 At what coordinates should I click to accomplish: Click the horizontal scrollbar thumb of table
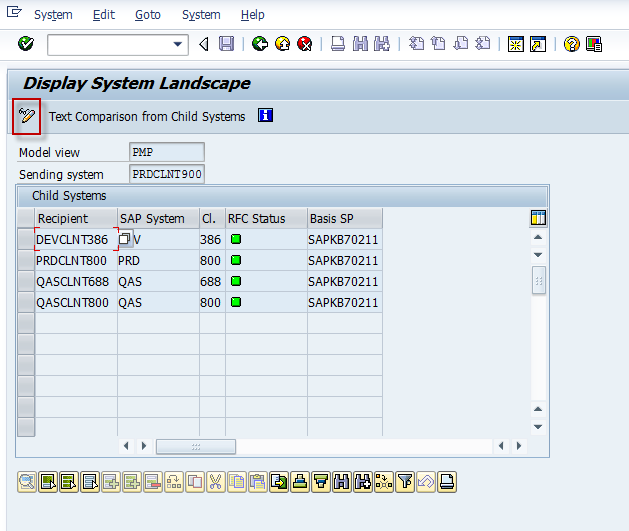196,446
